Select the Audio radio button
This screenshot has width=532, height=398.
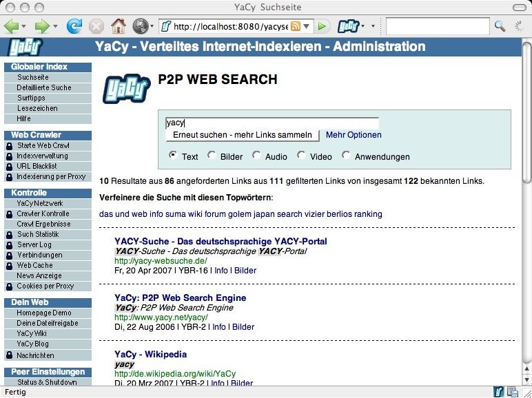click(256, 155)
